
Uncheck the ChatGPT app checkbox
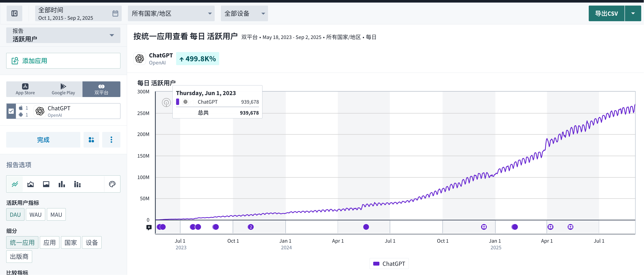[x=11, y=111]
